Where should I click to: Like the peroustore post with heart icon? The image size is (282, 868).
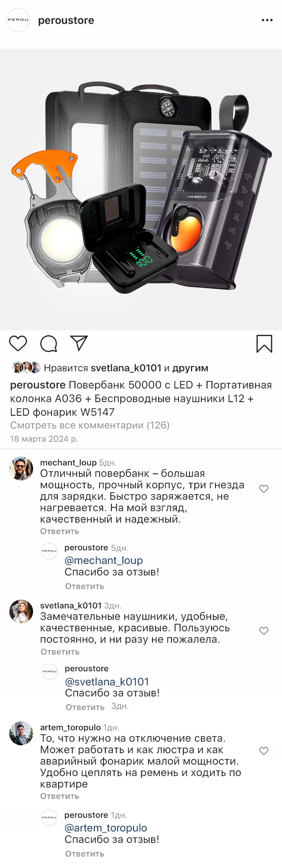click(x=18, y=344)
